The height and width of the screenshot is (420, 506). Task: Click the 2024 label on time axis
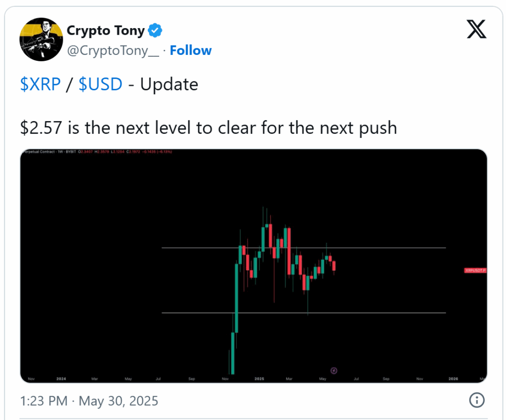(61, 378)
